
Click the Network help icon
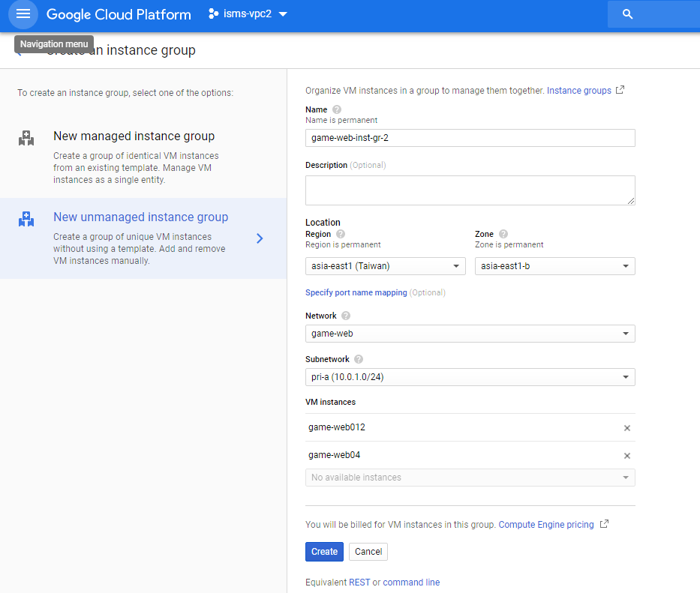pyautogui.click(x=346, y=316)
